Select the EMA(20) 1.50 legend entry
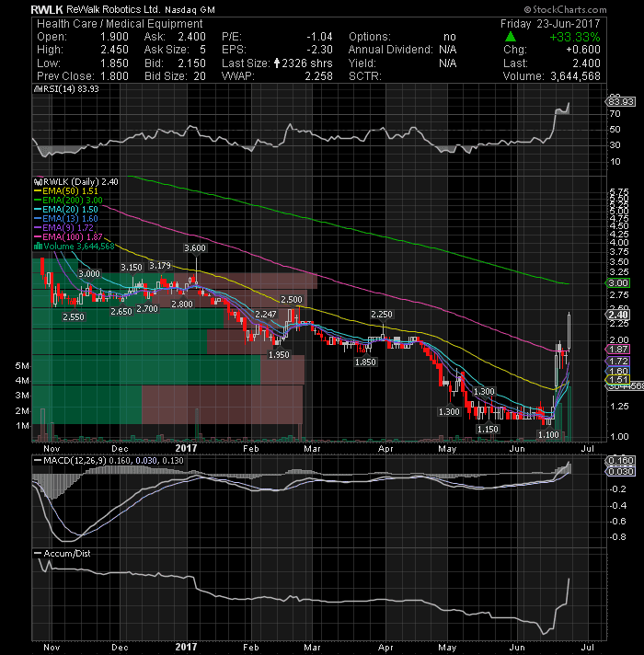Image resolution: width=644 pixels, height=655 pixels. coord(66,209)
